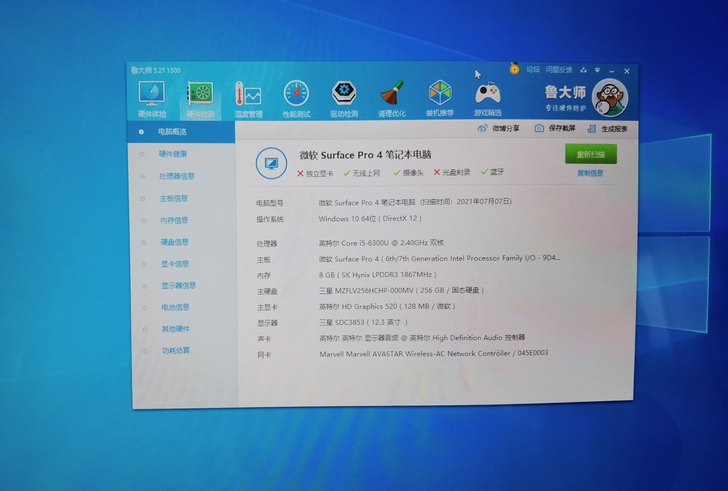Click the 生成报表 generate report button
Image resolution: width=728 pixels, height=491 pixels.
607,129
